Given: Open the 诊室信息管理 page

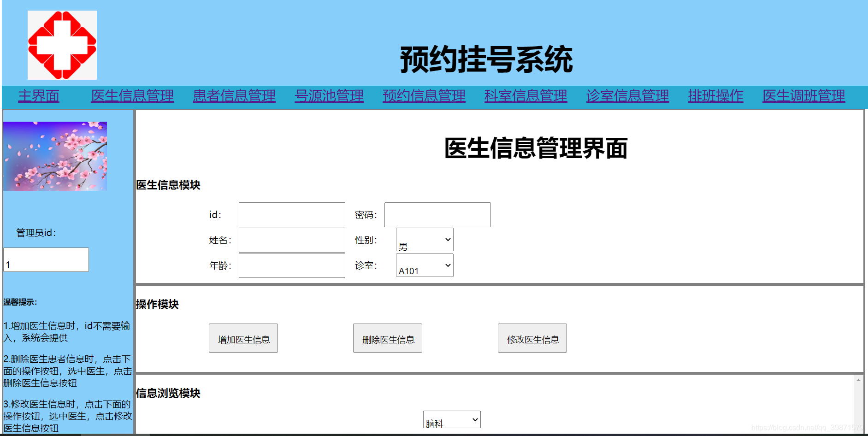Looking at the screenshot, I should [627, 96].
